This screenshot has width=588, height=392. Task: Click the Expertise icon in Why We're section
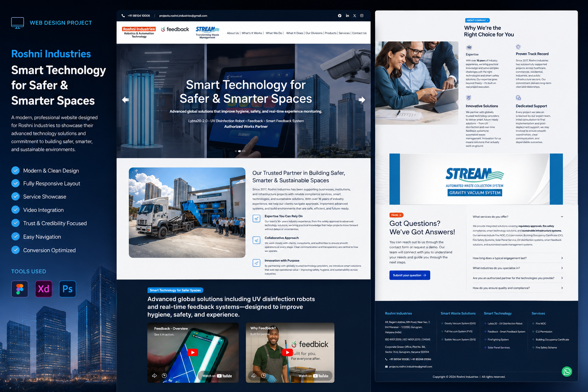click(469, 47)
